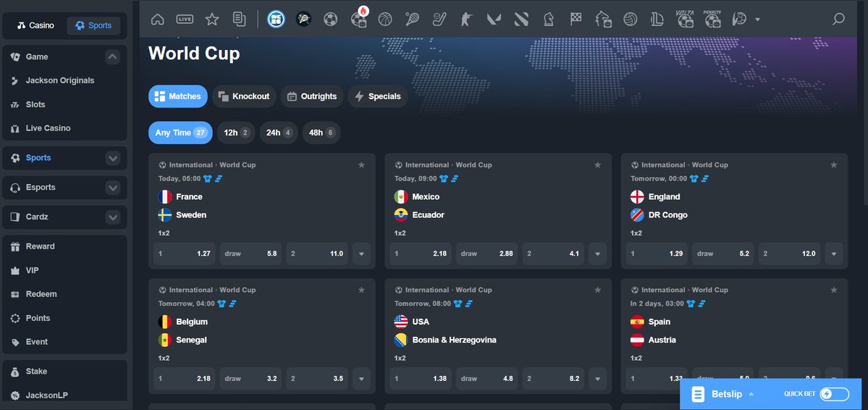
Task: Switch to Sports mode at sidebar top
Action: coord(93,25)
